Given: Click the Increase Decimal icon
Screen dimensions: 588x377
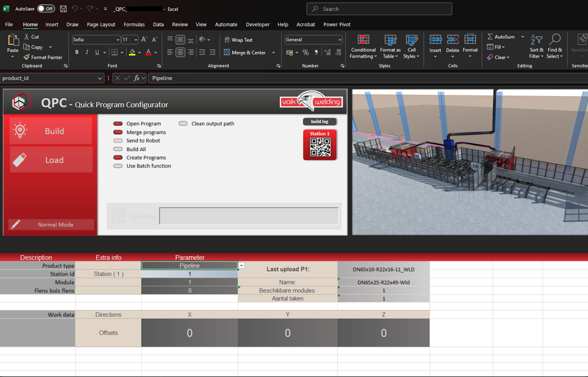Looking at the screenshot, I should tap(327, 53).
